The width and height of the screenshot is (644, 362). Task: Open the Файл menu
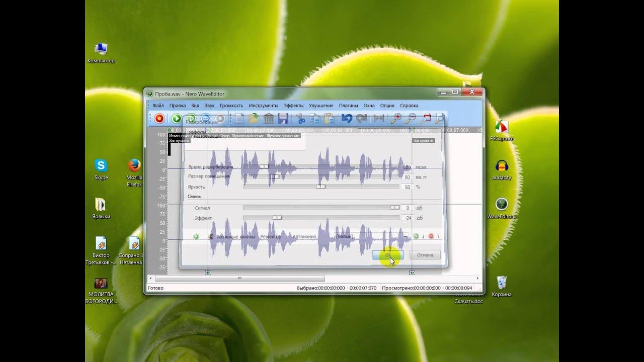[x=158, y=106]
